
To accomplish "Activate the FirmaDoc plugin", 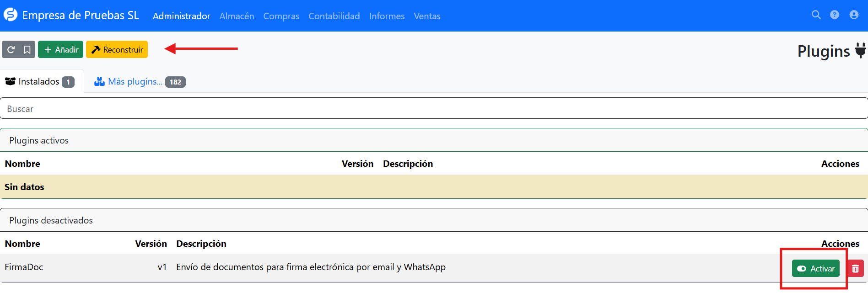I will click(815, 269).
